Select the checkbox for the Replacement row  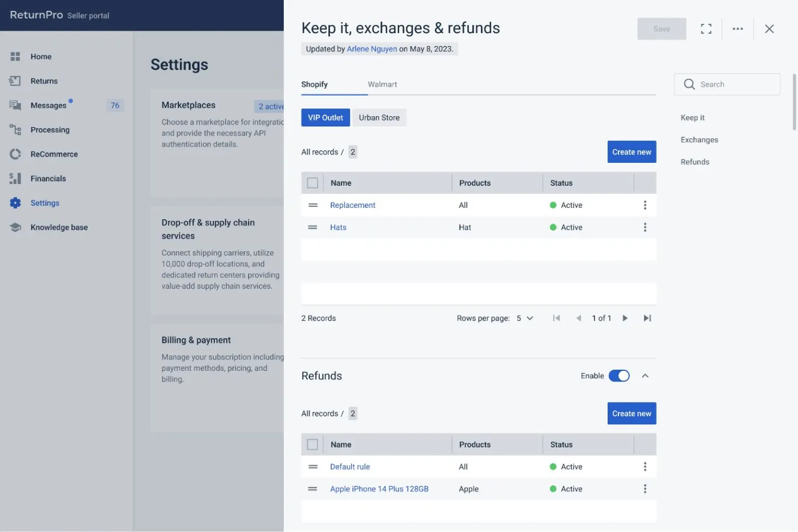pos(312,204)
